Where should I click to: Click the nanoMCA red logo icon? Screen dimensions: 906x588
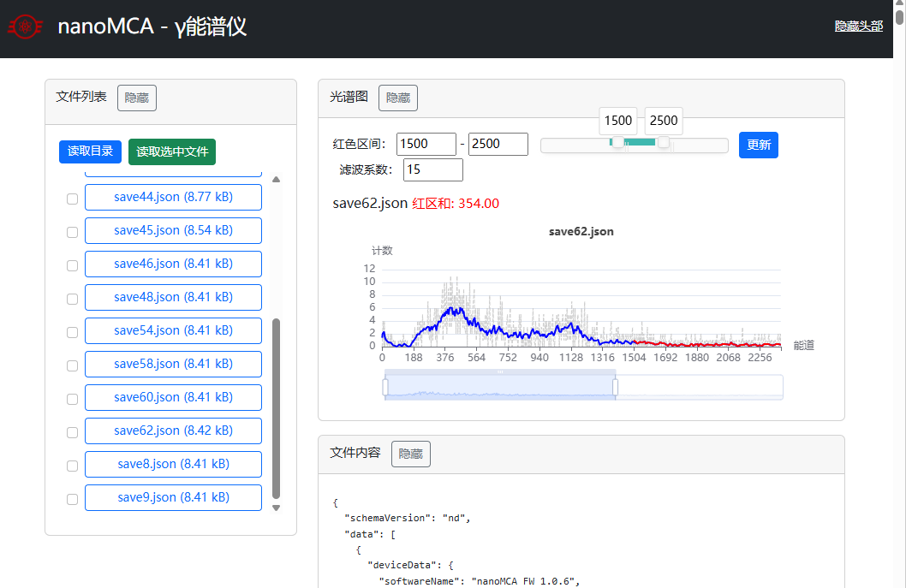coord(26,27)
